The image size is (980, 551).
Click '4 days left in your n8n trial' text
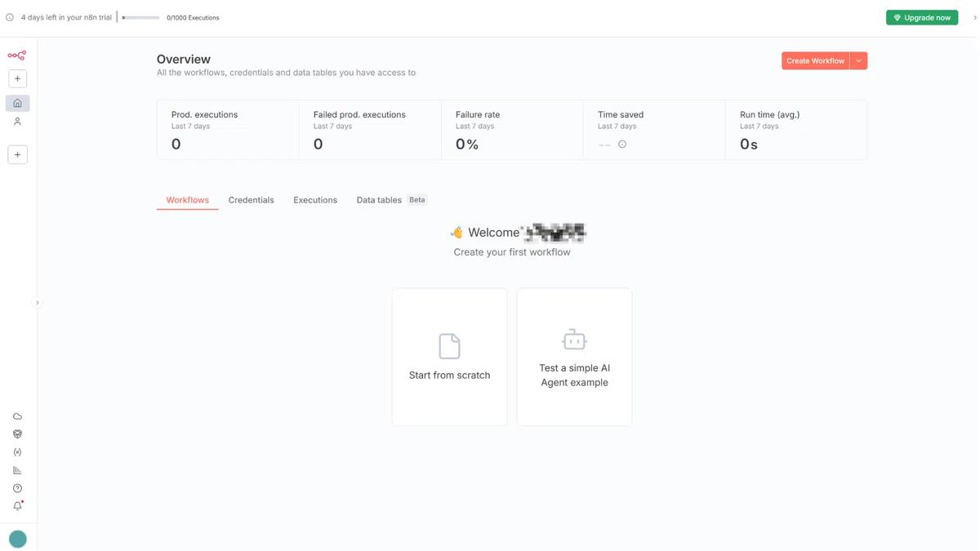point(66,17)
